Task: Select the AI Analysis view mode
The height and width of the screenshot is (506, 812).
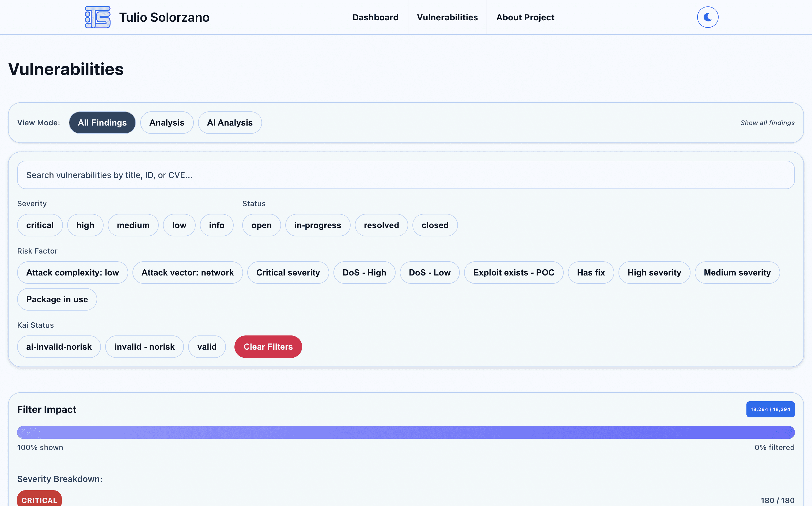Action: [x=230, y=123]
